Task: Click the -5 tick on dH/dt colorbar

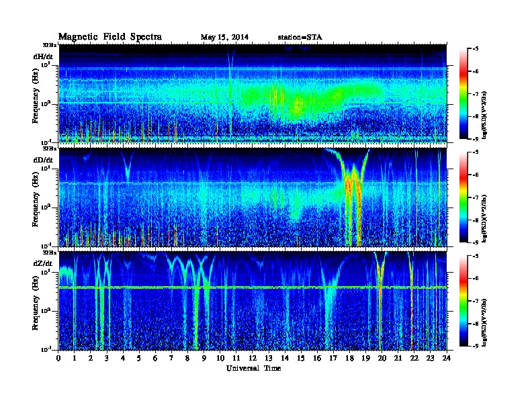Action: [476, 49]
